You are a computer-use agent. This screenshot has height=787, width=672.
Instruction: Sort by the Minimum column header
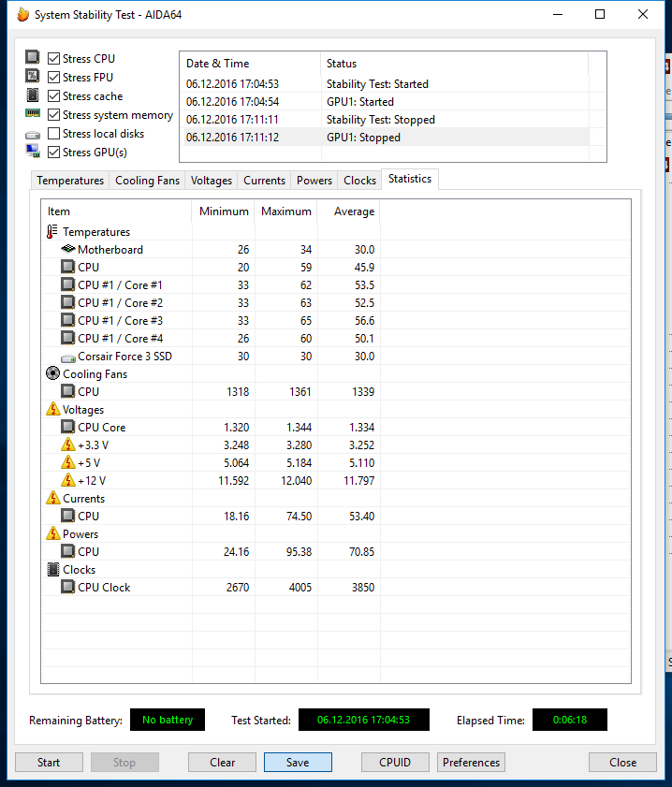224,211
